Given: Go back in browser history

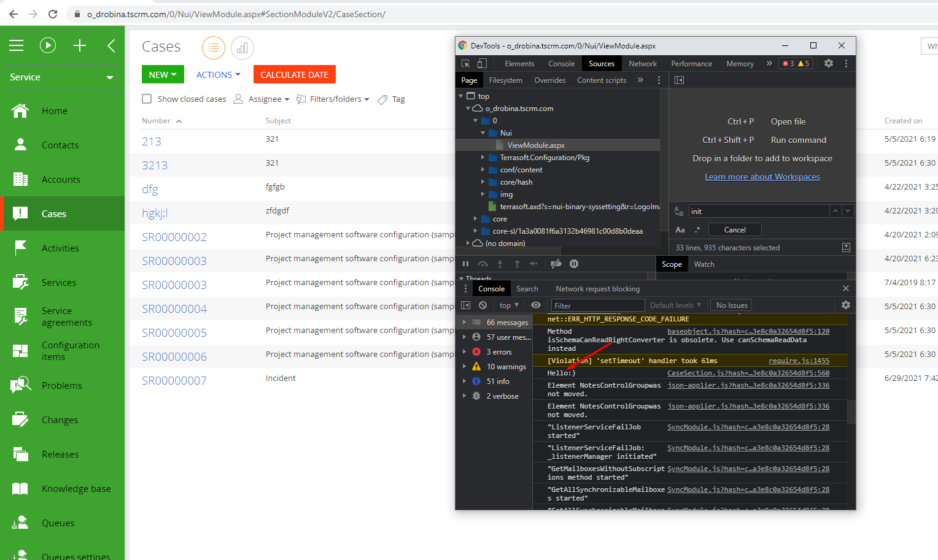Looking at the screenshot, I should tap(14, 14).
